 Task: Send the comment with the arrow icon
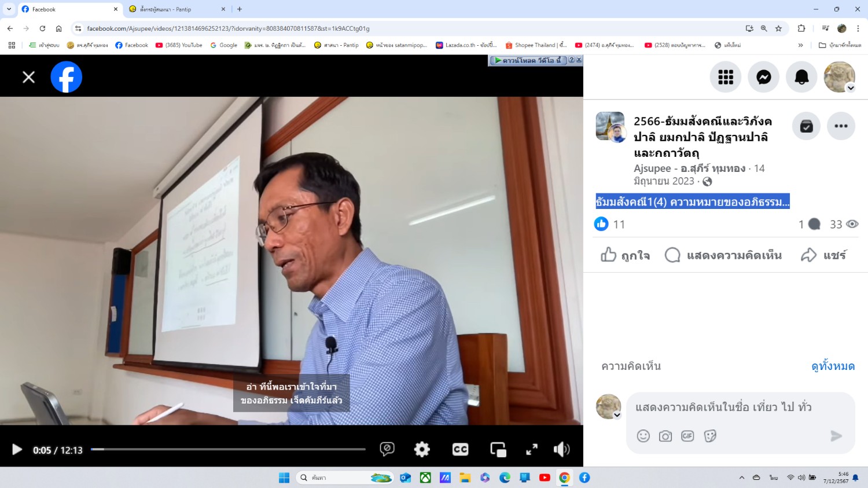(x=836, y=436)
